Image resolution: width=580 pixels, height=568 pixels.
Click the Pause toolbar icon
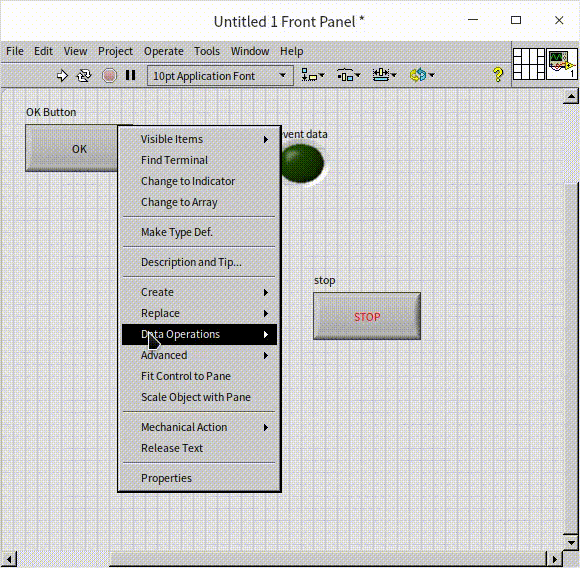pyautogui.click(x=130, y=75)
